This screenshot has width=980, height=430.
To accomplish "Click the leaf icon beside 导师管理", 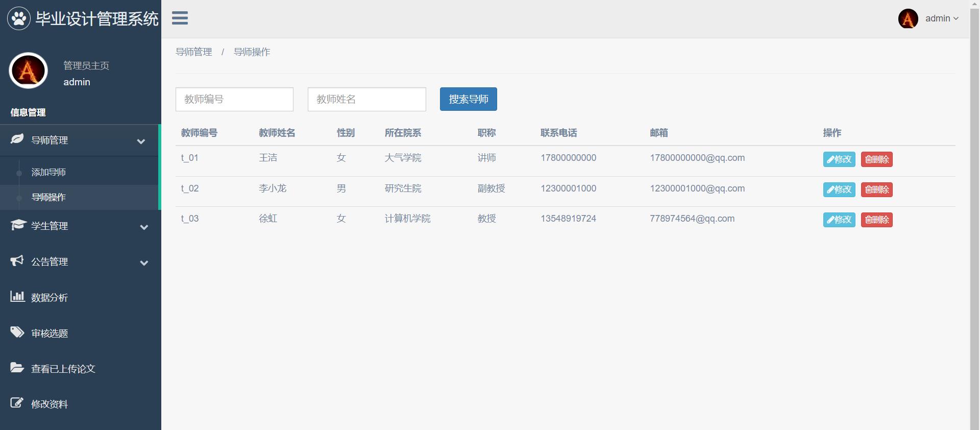I will (x=17, y=139).
